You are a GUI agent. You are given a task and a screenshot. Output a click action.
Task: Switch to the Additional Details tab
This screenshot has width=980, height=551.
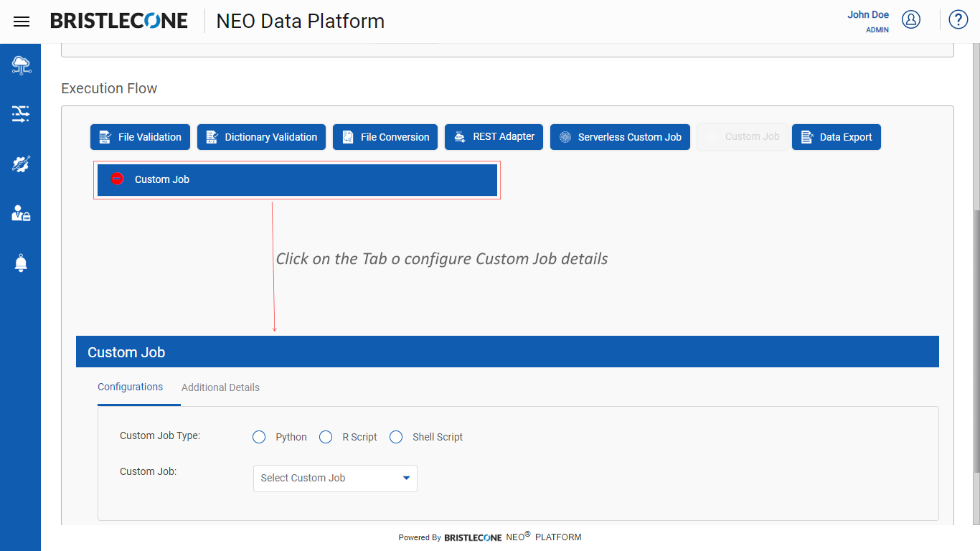pyautogui.click(x=220, y=387)
